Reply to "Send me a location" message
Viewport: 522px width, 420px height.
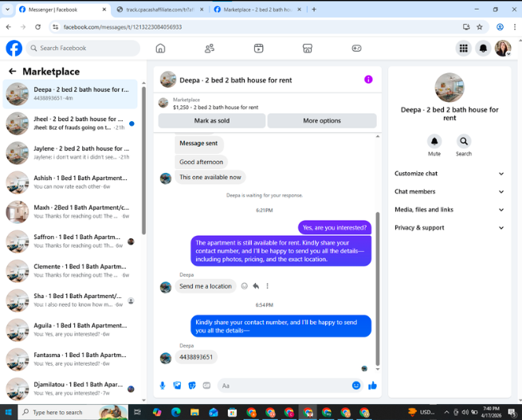[256, 286]
